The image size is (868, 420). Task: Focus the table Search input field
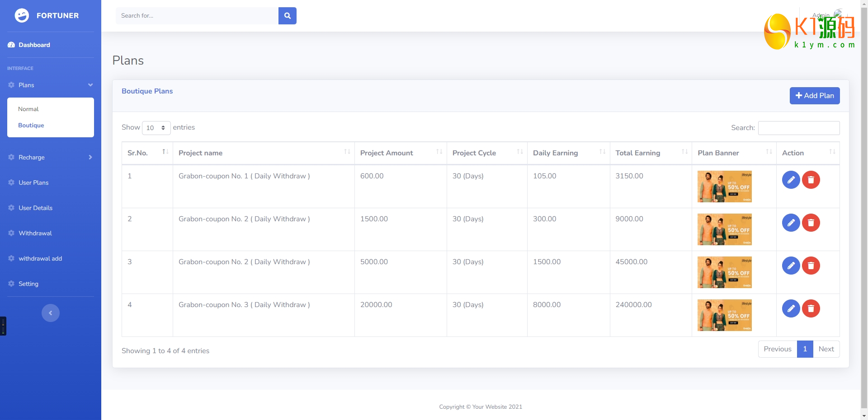798,128
